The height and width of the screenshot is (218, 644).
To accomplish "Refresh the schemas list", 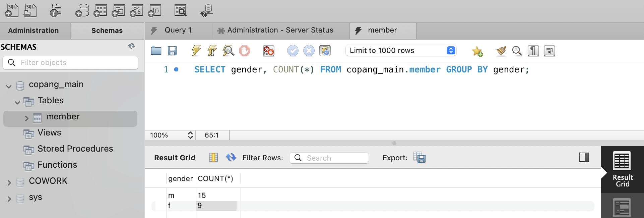I will pos(132,46).
